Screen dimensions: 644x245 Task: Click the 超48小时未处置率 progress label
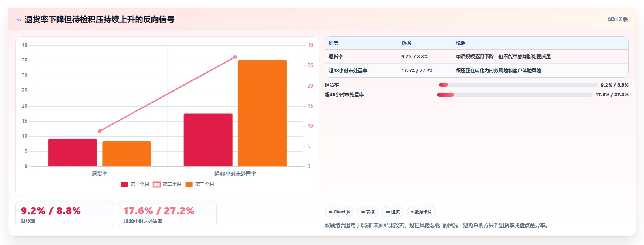tap(344, 95)
